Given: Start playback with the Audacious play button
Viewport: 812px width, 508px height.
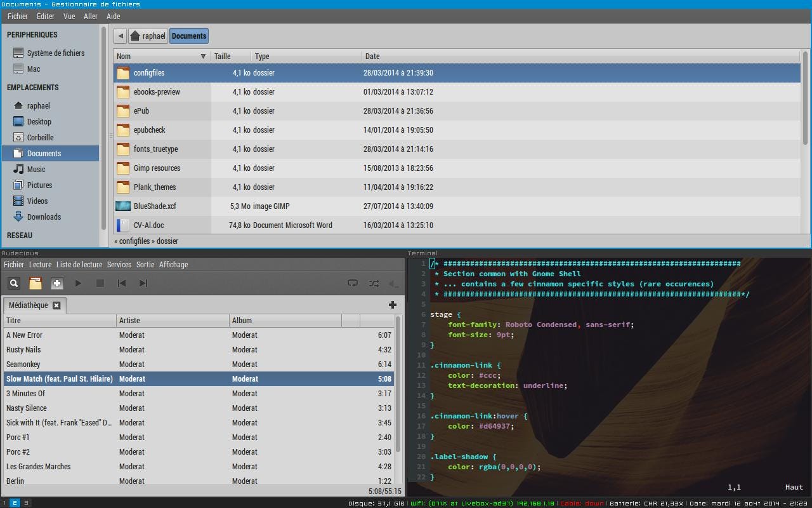Looking at the screenshot, I should pos(79,283).
